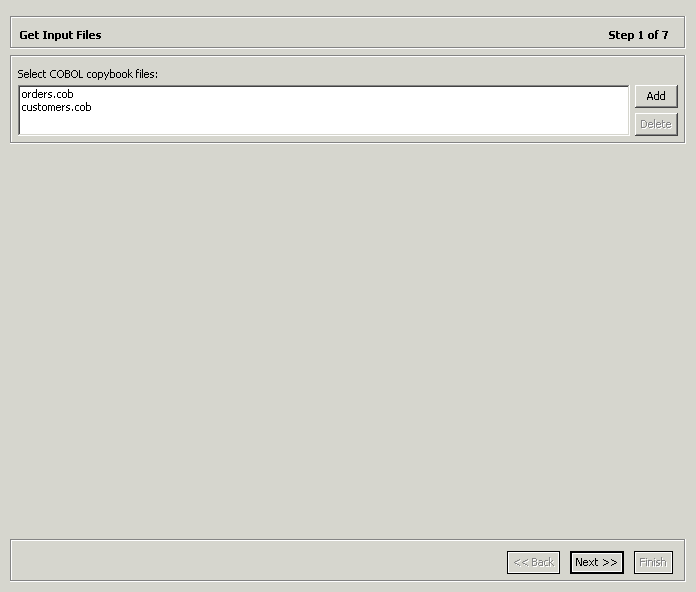Viewport: 696px width, 592px height.
Task: Click the disabled Delete button
Action: [656, 124]
